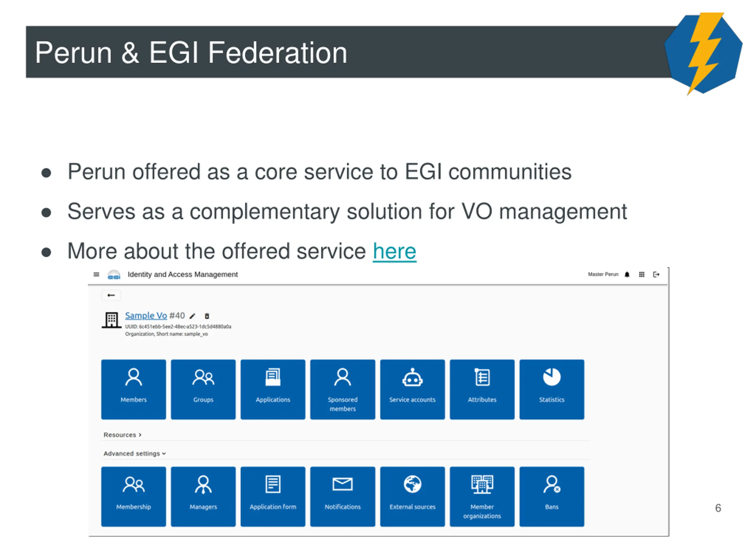Open the Managers tile
Viewport: 756px width, 547px height.
[203, 497]
